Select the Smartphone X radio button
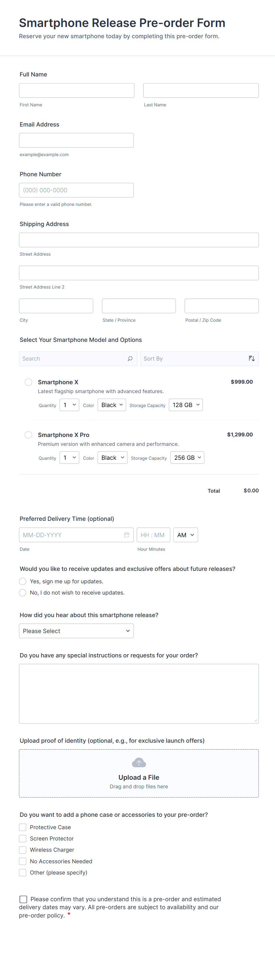Viewport: 275px width, 980px height. point(28,382)
